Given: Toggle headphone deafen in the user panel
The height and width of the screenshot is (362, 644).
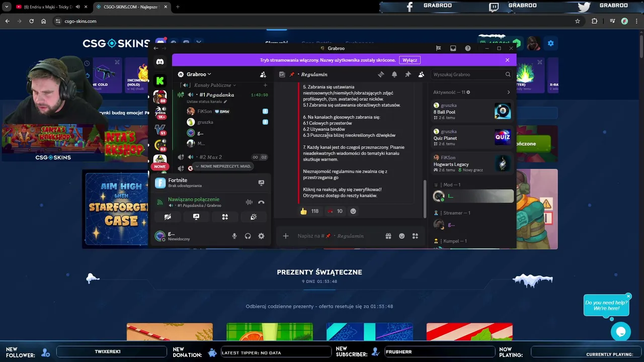Looking at the screenshot, I should 248,236.
